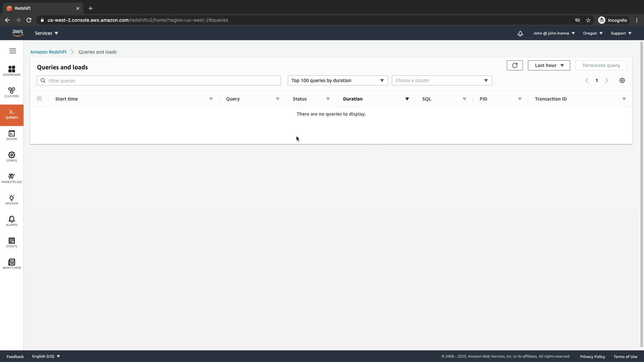Open the Oregon region menu
Viewport: 644px width, 362px height.
[592, 33]
